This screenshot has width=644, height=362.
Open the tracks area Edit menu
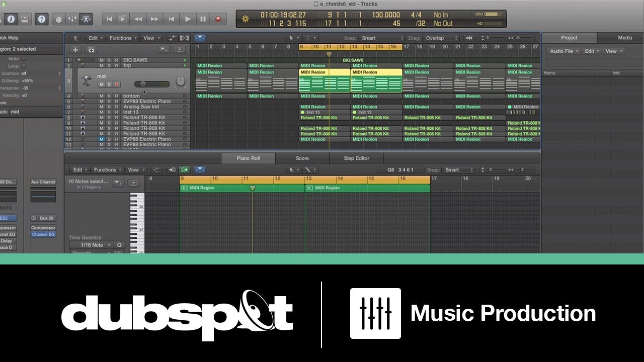pyautogui.click(x=96, y=38)
